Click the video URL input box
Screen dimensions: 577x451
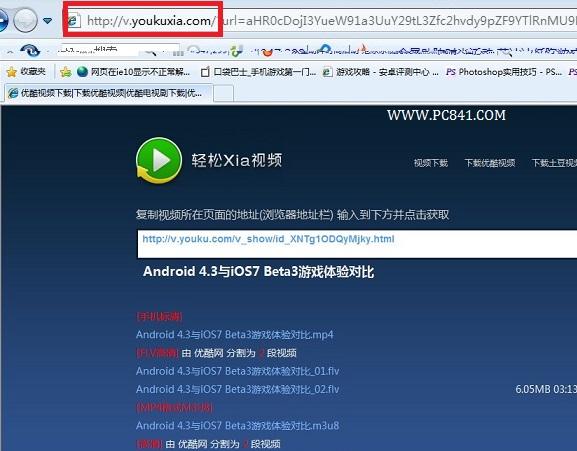pyautogui.click(x=357, y=244)
